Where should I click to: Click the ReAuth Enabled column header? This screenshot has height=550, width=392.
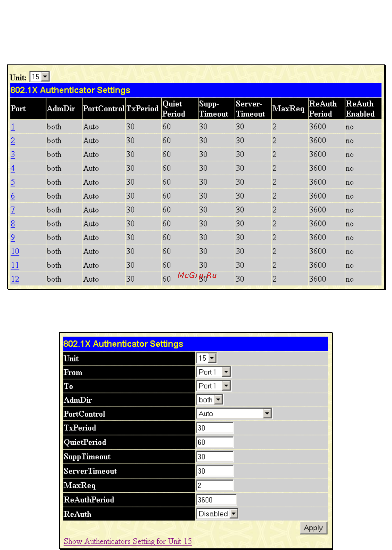pyautogui.click(x=363, y=108)
